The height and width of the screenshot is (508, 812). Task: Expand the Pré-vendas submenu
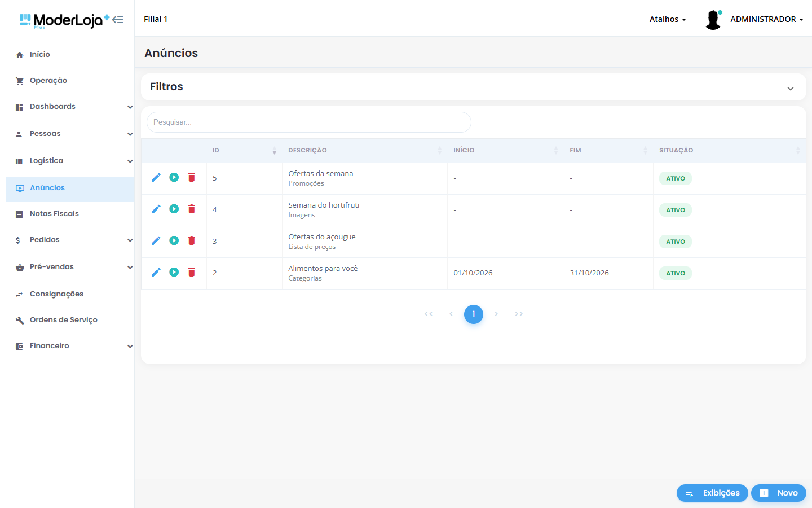point(130,268)
